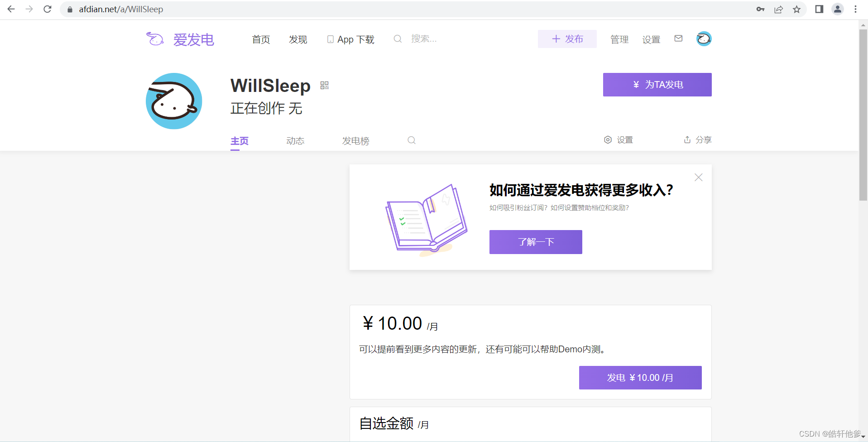The width and height of the screenshot is (868, 442).
Task: Reload the page with the refresh icon
Action: point(48,9)
